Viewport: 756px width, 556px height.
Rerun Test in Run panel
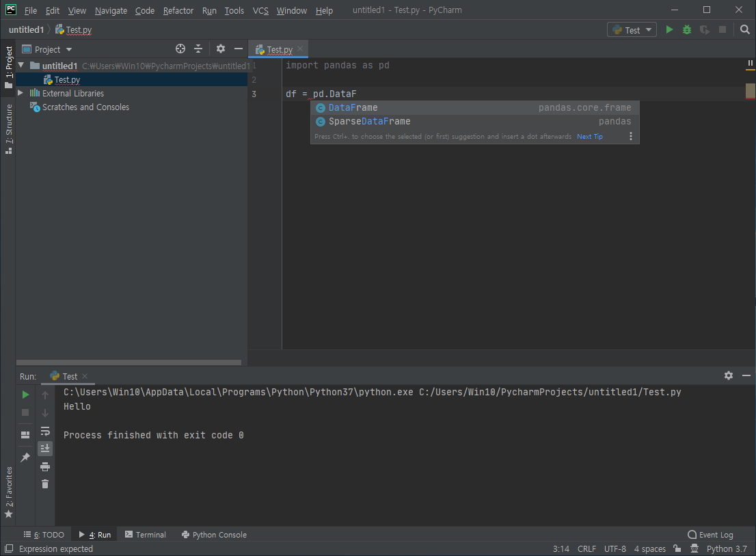tap(25, 395)
